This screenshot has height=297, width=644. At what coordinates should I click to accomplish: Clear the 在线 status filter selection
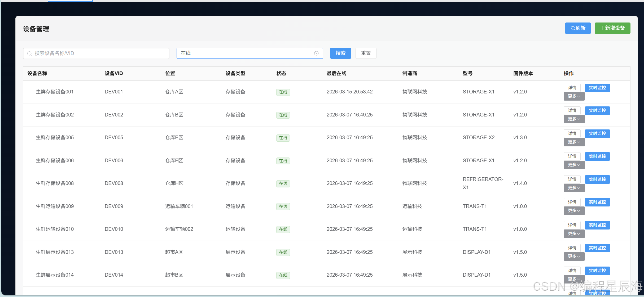(316, 53)
